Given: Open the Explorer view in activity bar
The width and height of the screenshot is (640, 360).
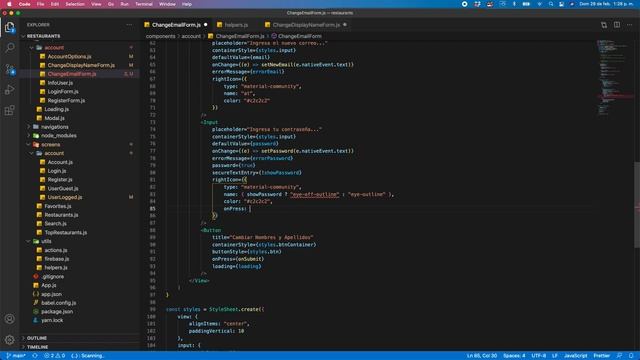Looking at the screenshot, I should 9,28.
